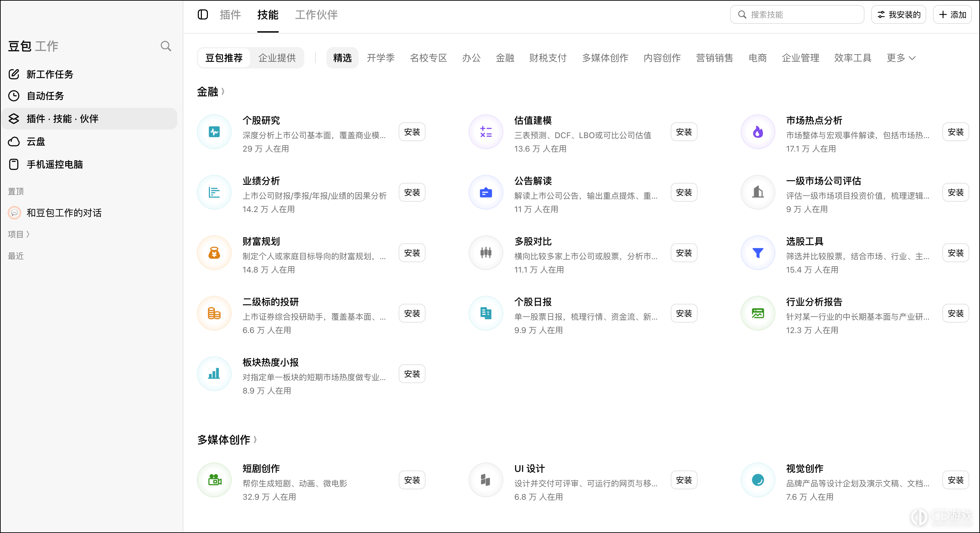
Task: Open 云盘 in the sidebar
Action: (x=89, y=141)
